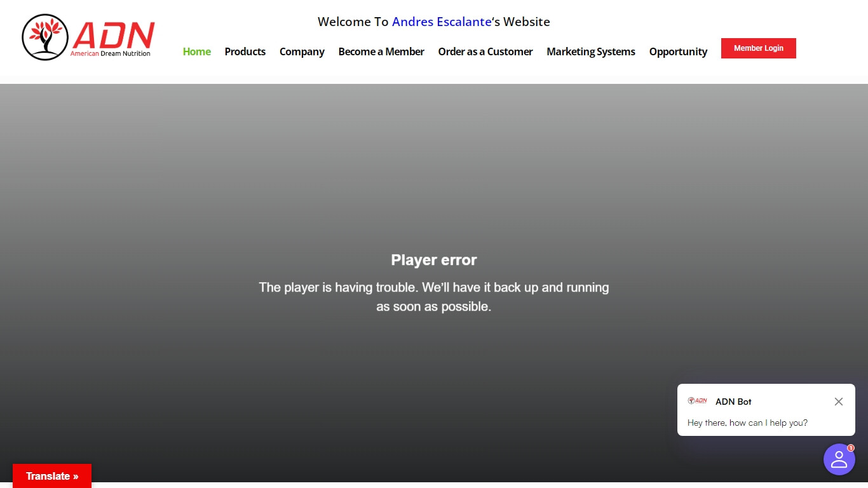The height and width of the screenshot is (488, 868).
Task: Select Become a Member in navigation
Action: coord(381,51)
